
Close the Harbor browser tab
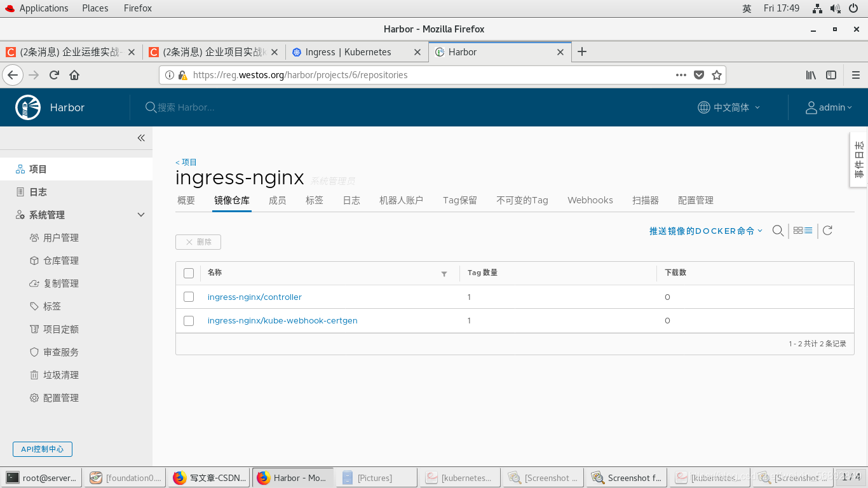click(x=560, y=52)
